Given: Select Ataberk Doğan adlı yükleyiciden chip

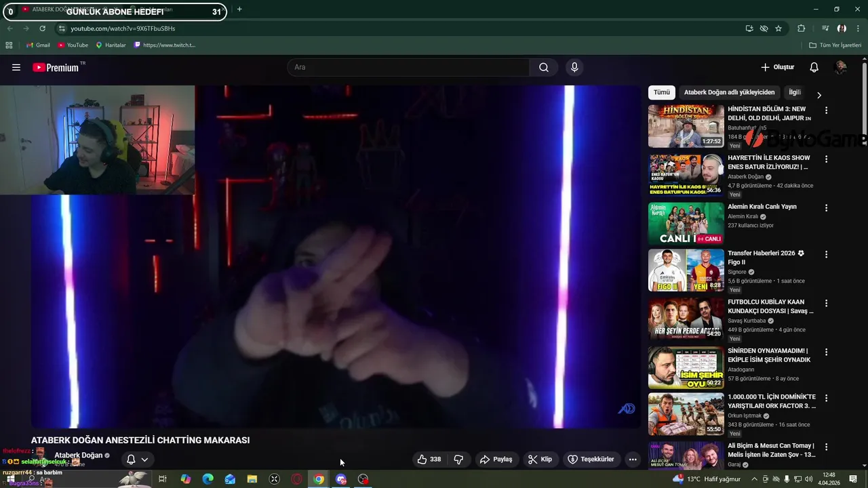Looking at the screenshot, I should (x=729, y=92).
